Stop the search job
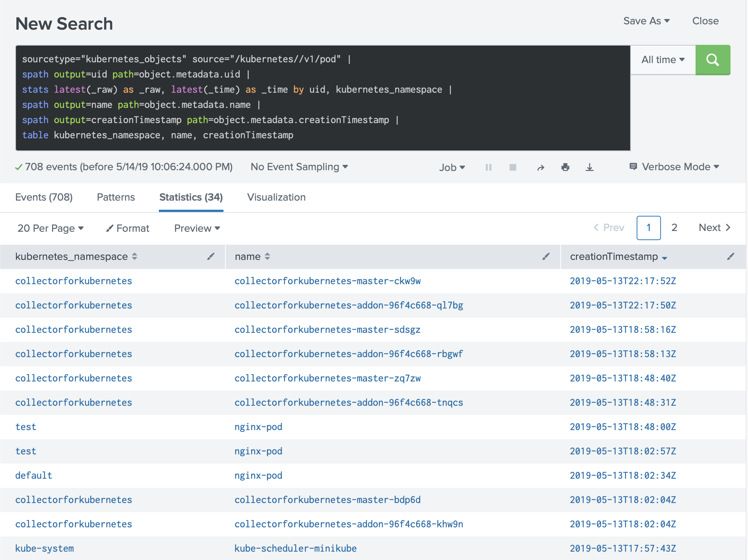The height and width of the screenshot is (560, 748). (513, 167)
